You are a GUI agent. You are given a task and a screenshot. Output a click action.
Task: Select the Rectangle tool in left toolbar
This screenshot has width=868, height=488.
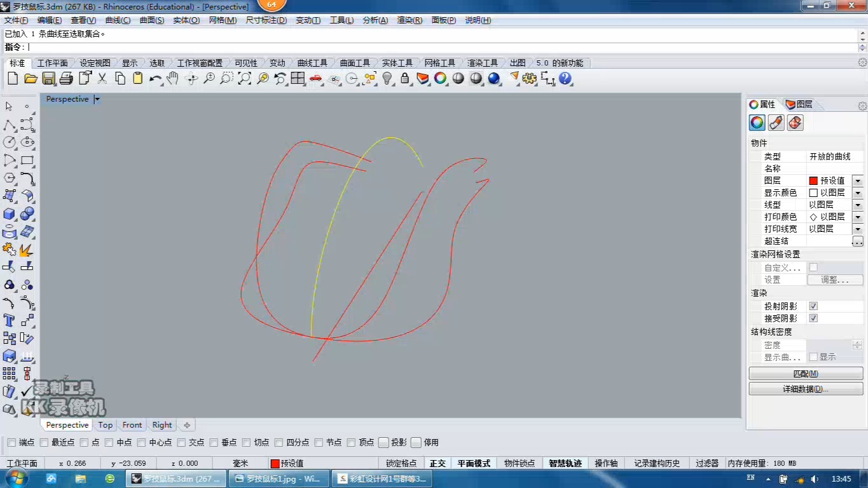[27, 160]
